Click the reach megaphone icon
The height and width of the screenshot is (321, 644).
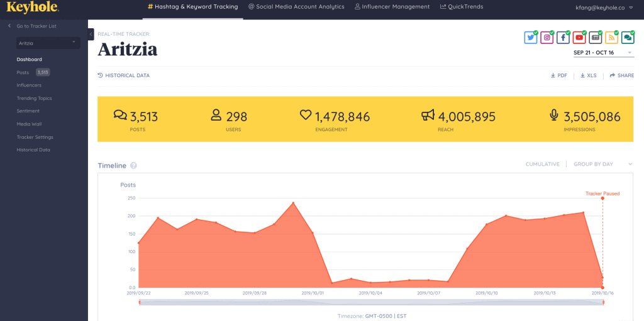click(x=428, y=116)
